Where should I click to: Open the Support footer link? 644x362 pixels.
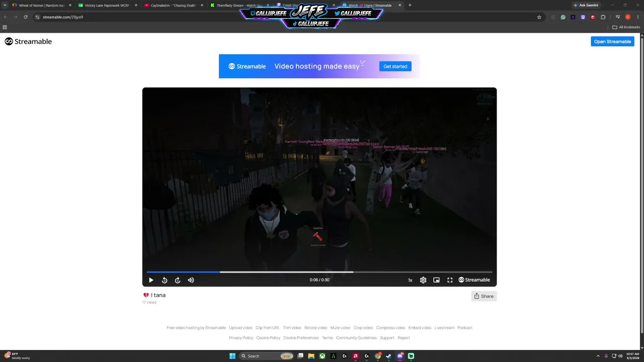pyautogui.click(x=387, y=338)
